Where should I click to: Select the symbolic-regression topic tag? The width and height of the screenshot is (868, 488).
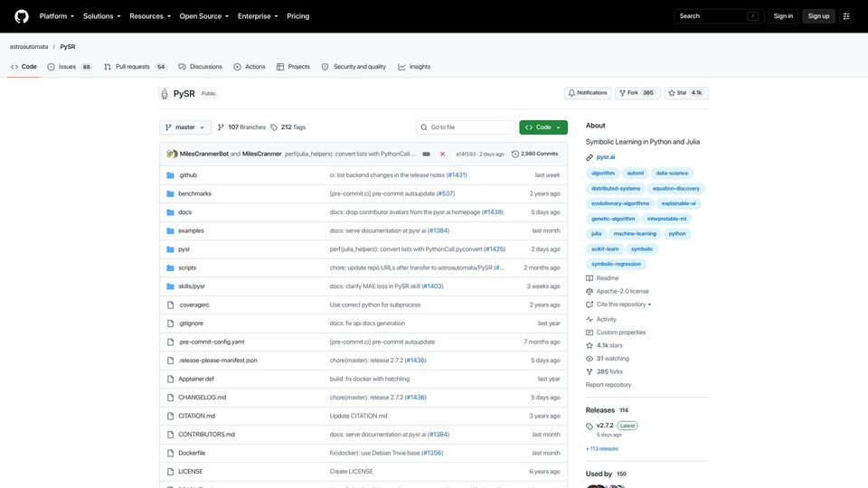tap(616, 264)
